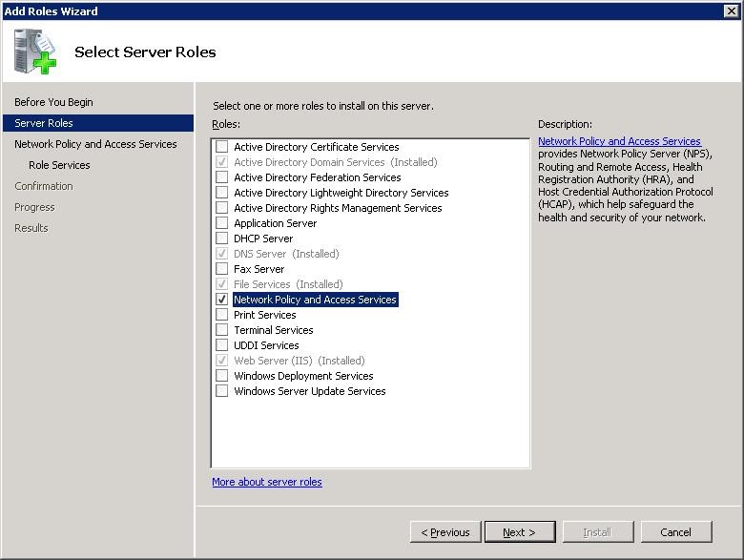Click the Next button

(520, 532)
